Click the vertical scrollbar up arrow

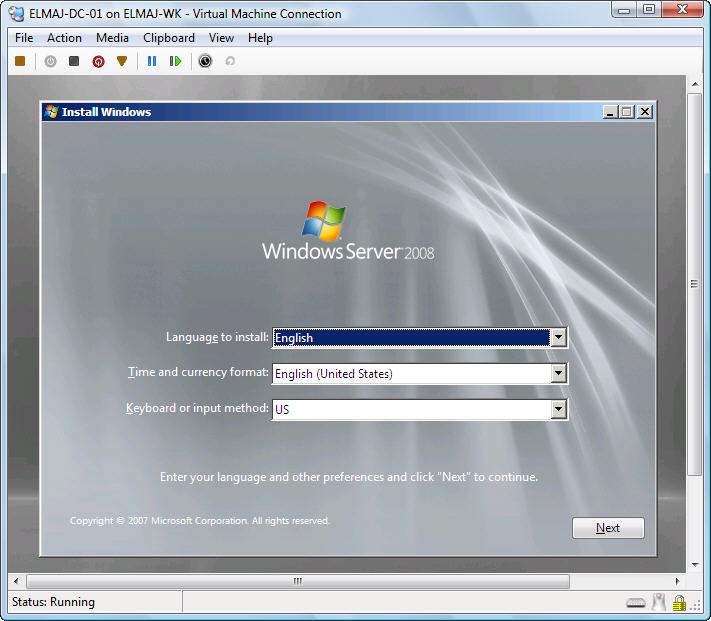695,84
